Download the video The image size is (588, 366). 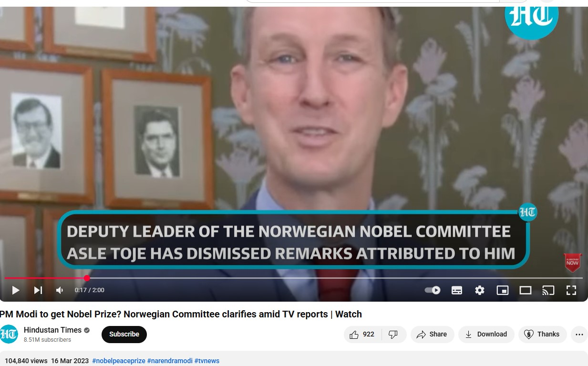coord(486,335)
